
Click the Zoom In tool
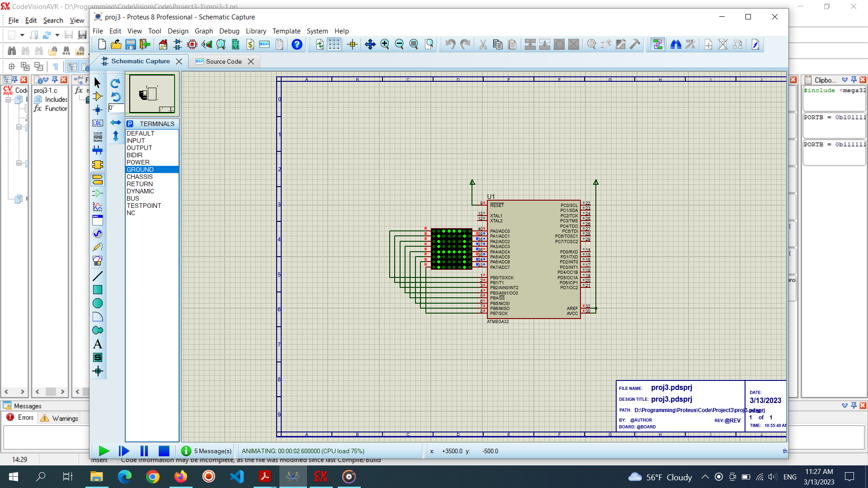(x=385, y=44)
